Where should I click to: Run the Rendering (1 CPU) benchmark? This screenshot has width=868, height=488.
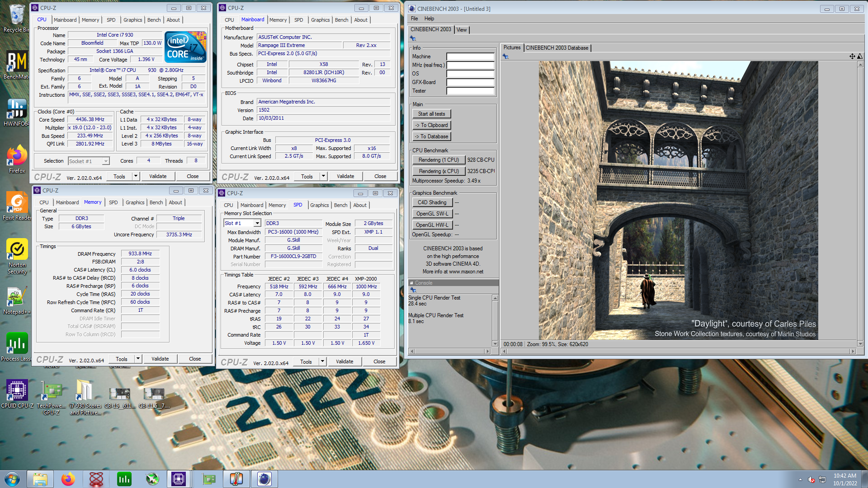[439, 160]
